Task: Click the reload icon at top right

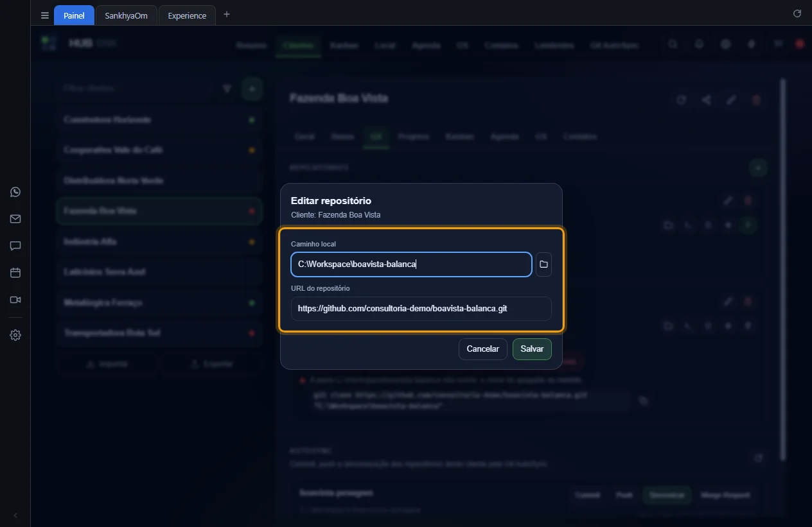Action: [x=797, y=13]
